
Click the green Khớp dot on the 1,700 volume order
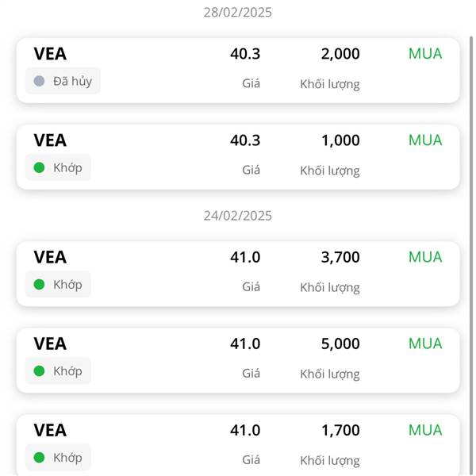tap(39, 458)
